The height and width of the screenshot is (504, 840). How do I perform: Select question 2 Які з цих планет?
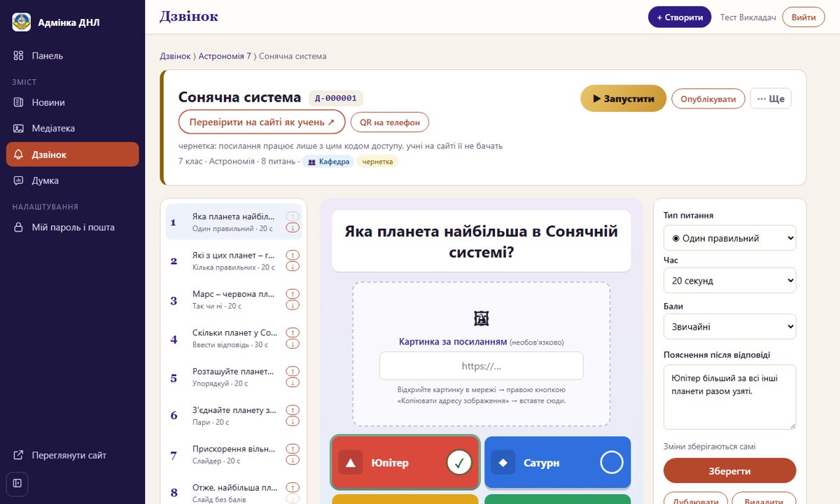[x=234, y=260]
